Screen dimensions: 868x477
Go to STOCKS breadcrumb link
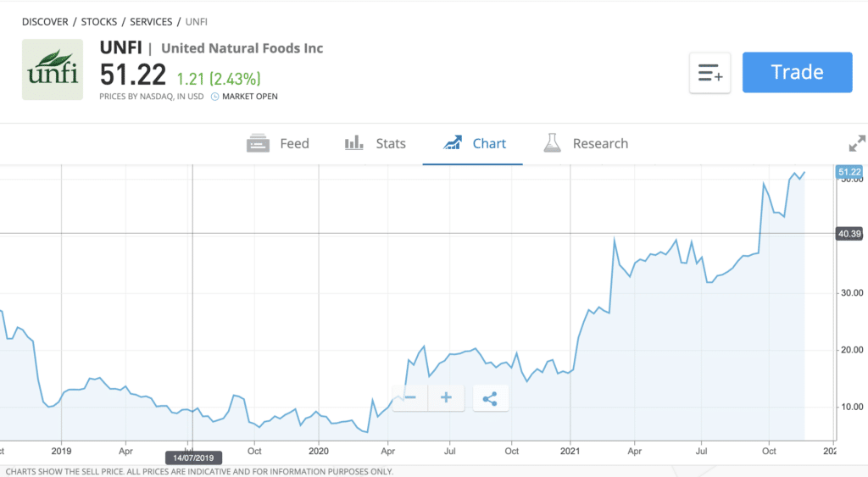click(99, 22)
